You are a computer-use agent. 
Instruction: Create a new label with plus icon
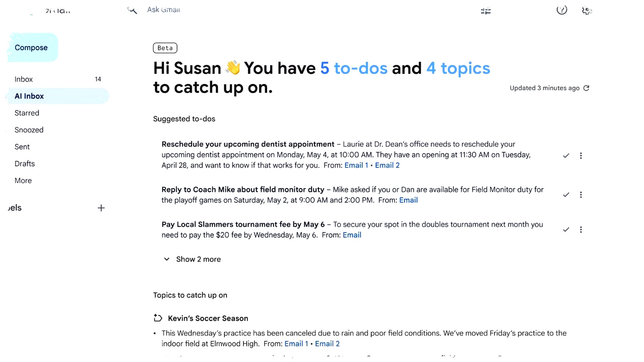pos(101,208)
